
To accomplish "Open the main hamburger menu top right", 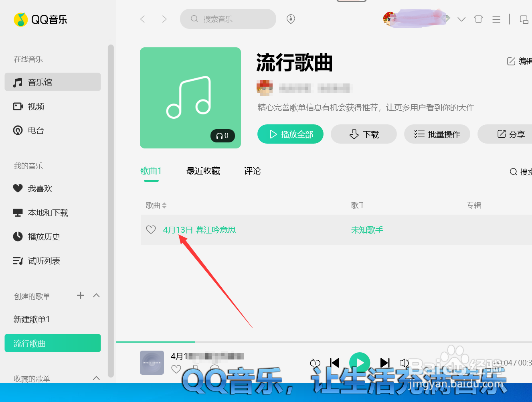I will 496,19.
